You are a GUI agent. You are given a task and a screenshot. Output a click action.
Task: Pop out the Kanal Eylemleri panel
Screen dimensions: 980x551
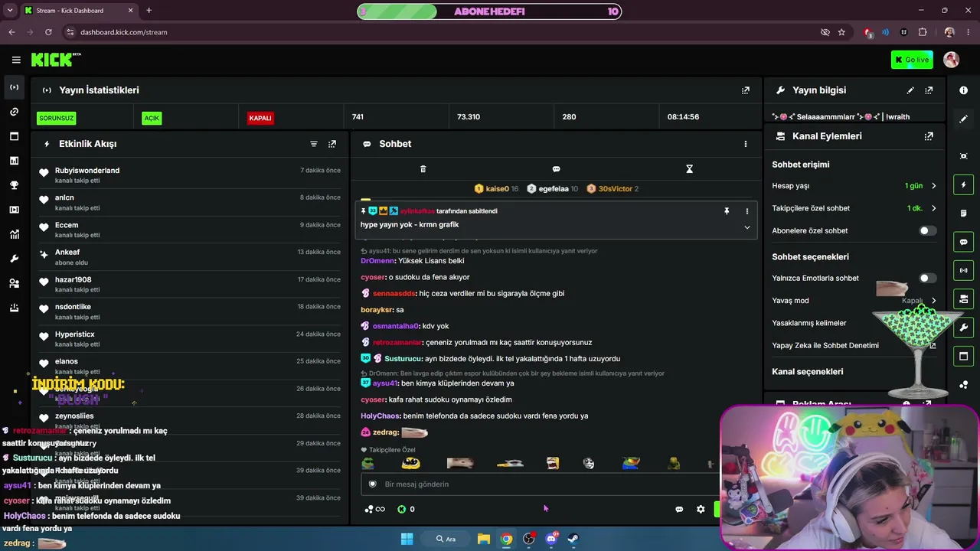[x=929, y=136]
